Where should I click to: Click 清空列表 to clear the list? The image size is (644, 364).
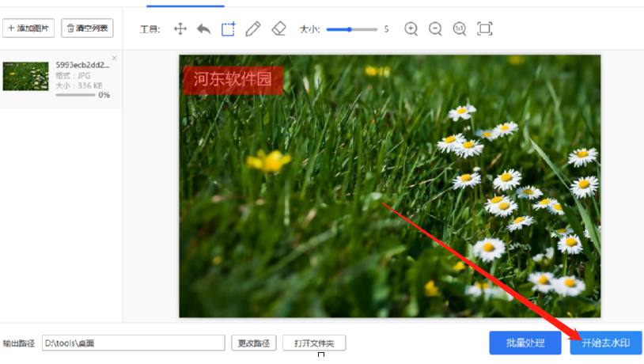tap(87, 28)
